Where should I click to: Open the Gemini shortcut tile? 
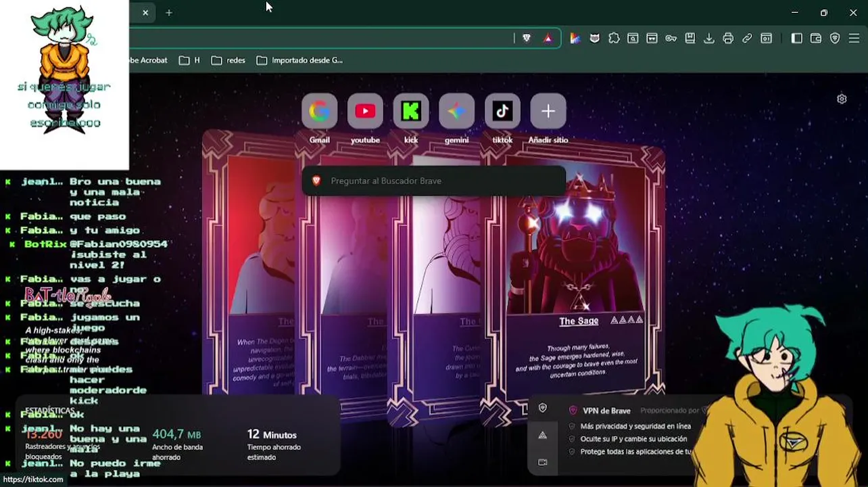tap(457, 112)
